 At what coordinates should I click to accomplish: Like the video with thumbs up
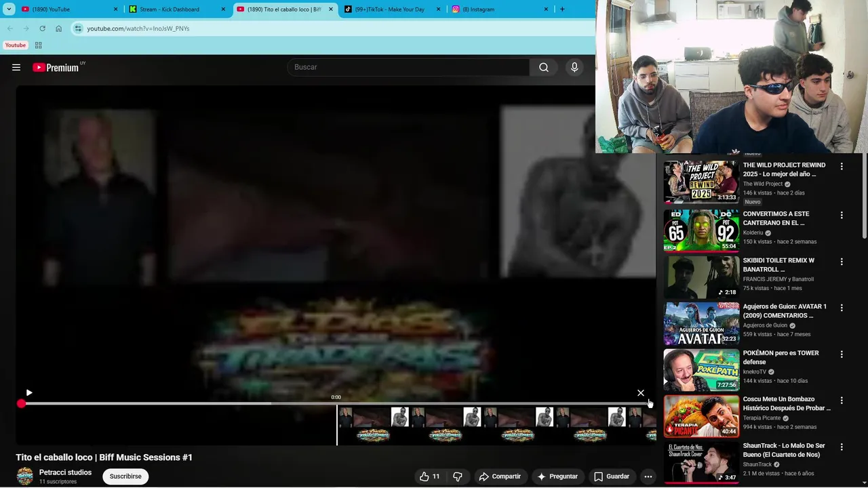430,476
